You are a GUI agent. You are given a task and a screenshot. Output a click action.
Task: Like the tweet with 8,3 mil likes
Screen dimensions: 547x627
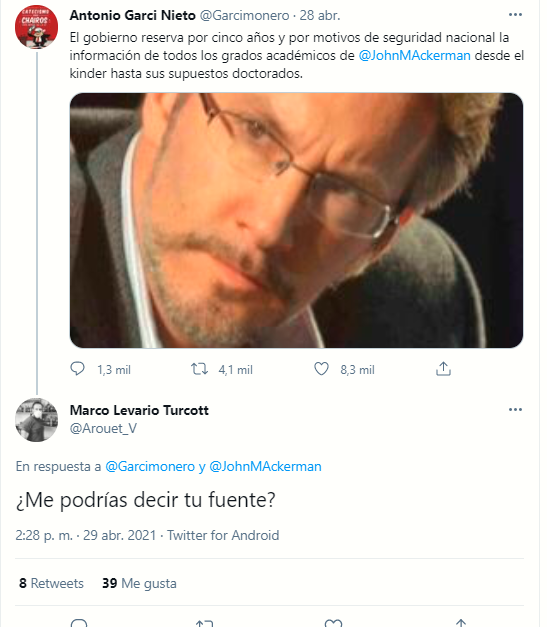pos(321,369)
